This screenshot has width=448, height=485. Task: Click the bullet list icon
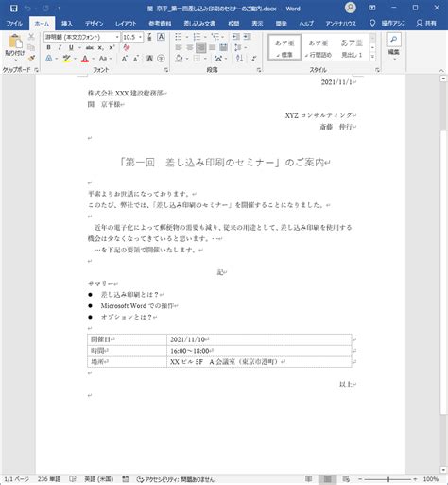[179, 37]
